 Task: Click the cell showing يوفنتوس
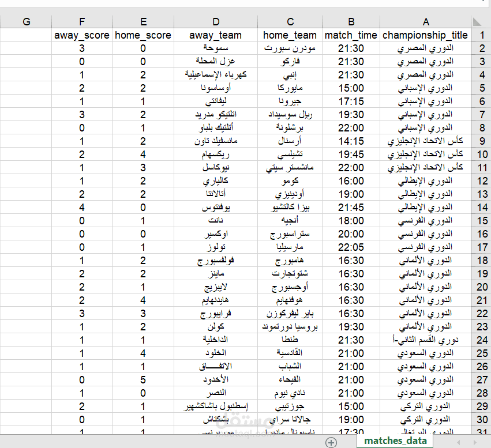pos(215,207)
